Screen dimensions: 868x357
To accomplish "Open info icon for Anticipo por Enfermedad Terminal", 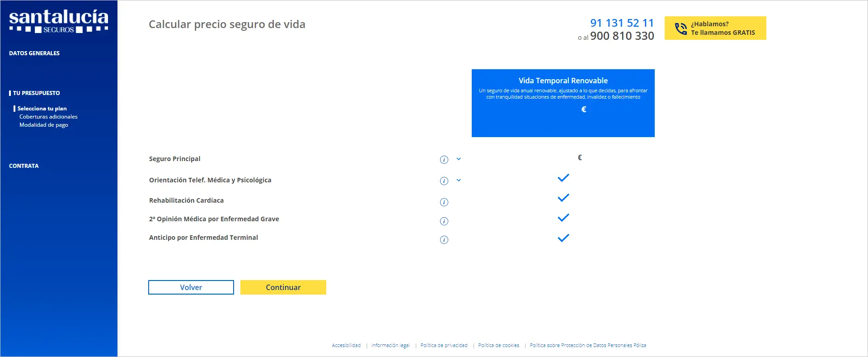I will pos(444,240).
